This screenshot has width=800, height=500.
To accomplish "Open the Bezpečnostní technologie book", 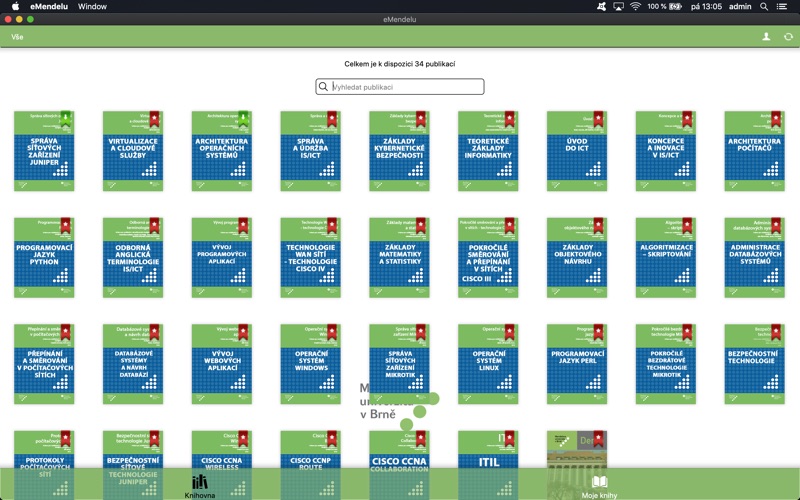I will click(x=754, y=364).
